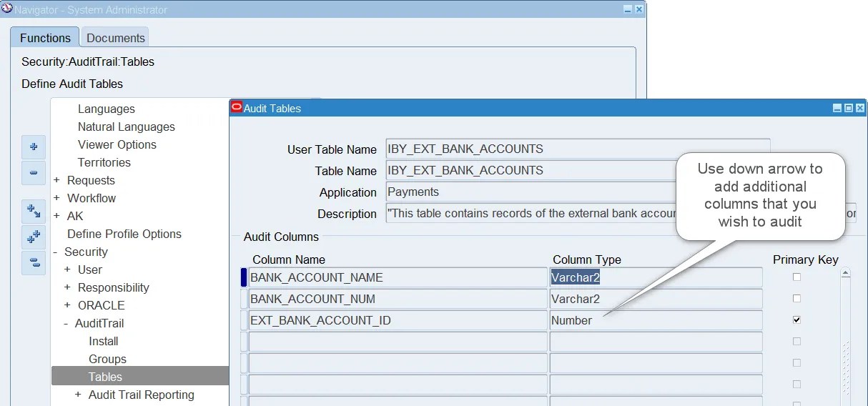The image size is (868, 406).
Task: Maximize the Audit Tables window
Action: click(x=849, y=108)
